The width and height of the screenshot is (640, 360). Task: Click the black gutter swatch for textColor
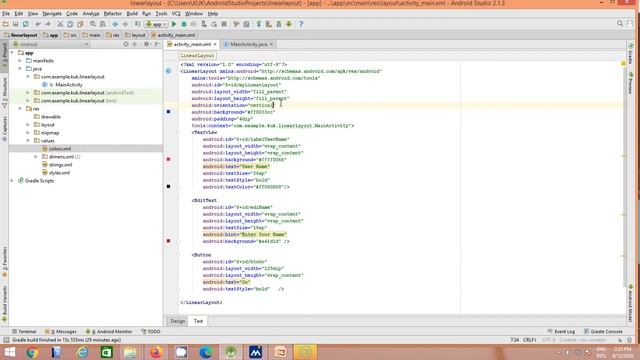(x=169, y=187)
